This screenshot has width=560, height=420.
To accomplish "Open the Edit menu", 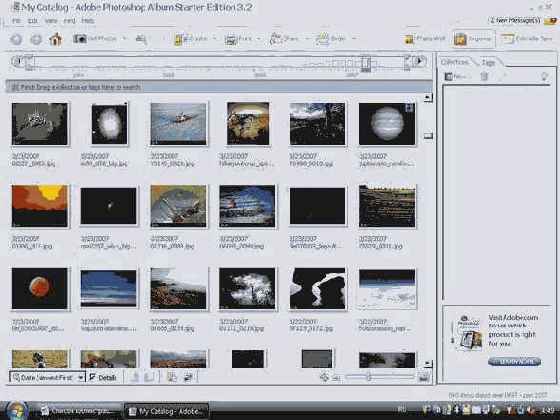I will 33,21.
